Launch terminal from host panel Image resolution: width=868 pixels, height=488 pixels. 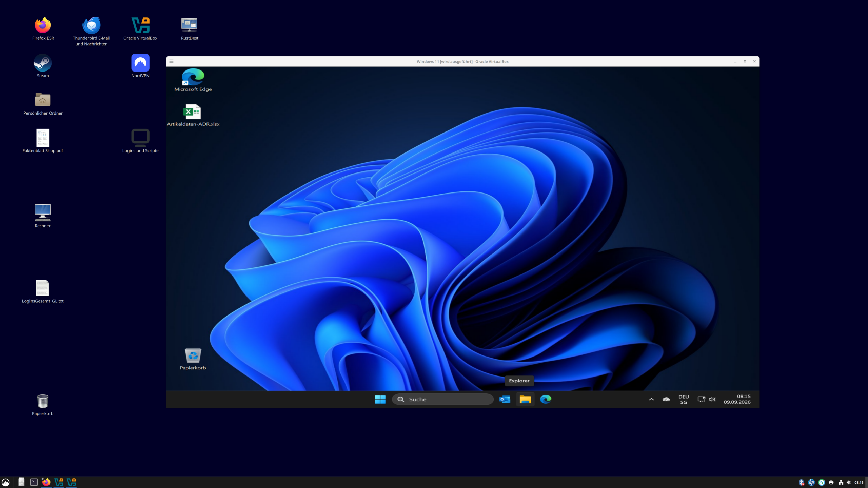[34, 482]
